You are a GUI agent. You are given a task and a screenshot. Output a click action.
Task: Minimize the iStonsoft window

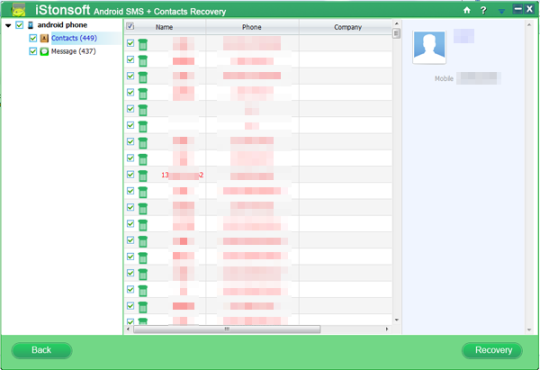tap(518, 9)
